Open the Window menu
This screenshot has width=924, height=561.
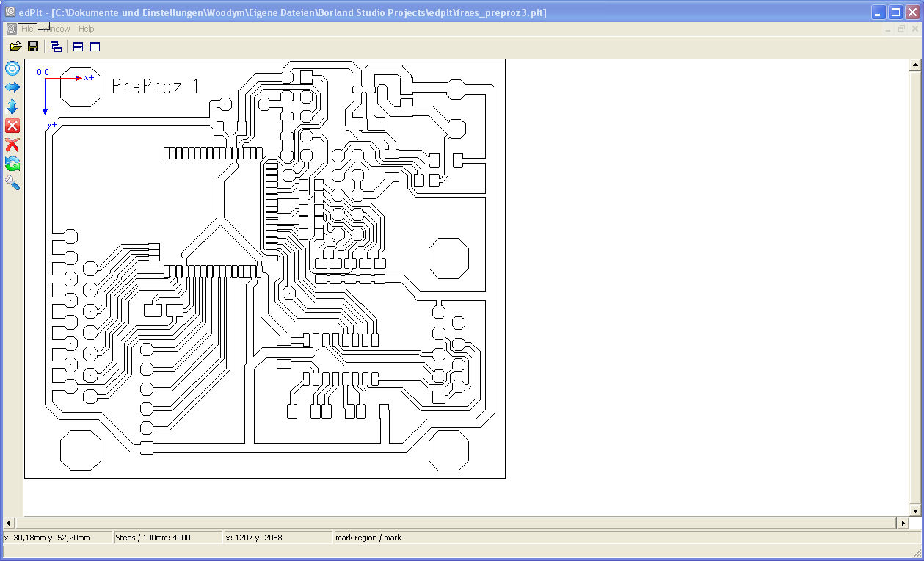click(56, 29)
